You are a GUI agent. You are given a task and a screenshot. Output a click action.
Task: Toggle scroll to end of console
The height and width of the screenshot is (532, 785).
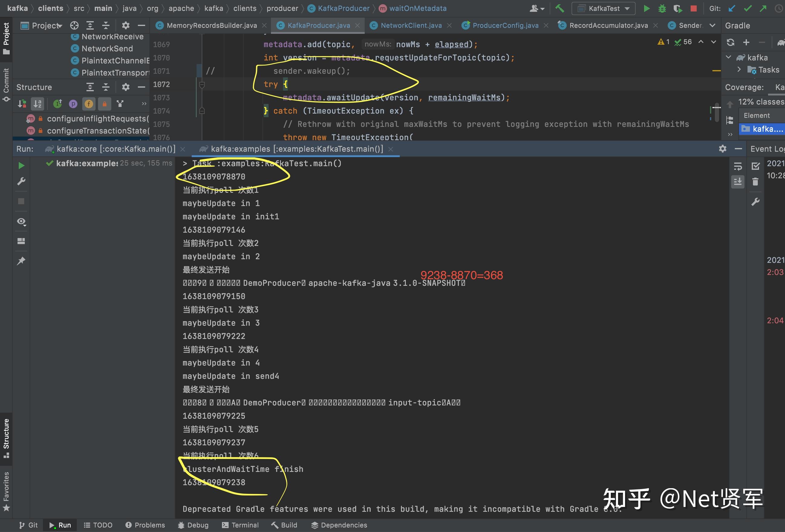coord(738,182)
